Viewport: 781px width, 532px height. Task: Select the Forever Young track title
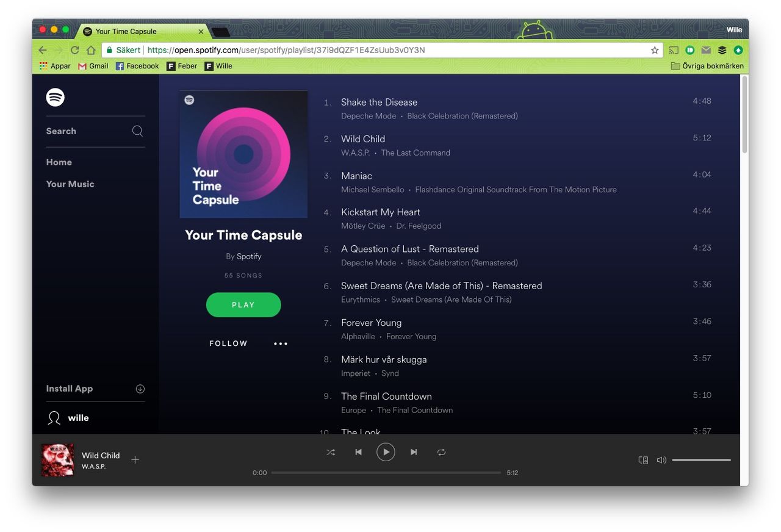371,323
